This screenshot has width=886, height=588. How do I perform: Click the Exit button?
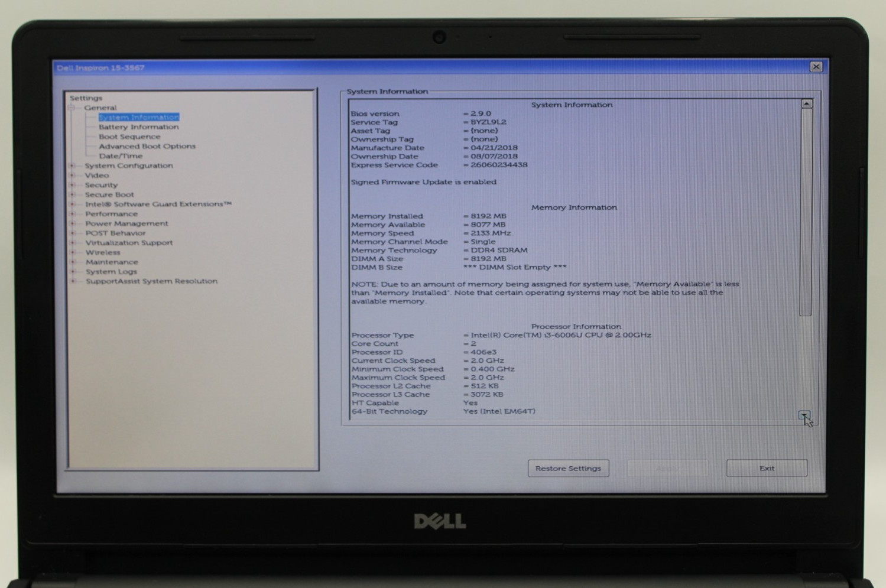(x=767, y=468)
